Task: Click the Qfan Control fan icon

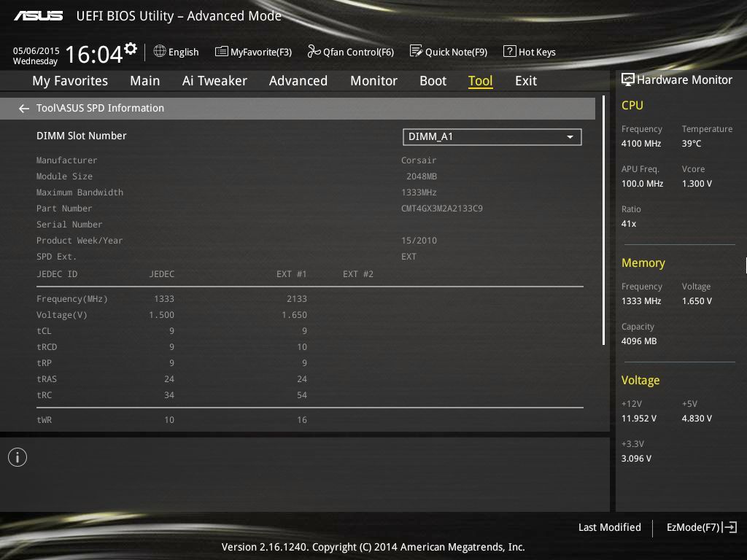Action: 314,51
